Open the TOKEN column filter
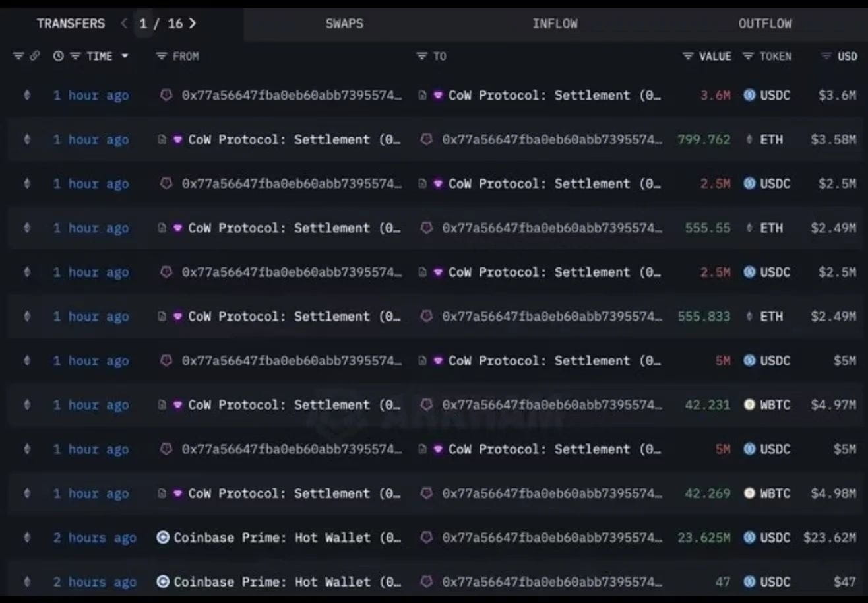This screenshot has height=603, width=868. pos(748,57)
